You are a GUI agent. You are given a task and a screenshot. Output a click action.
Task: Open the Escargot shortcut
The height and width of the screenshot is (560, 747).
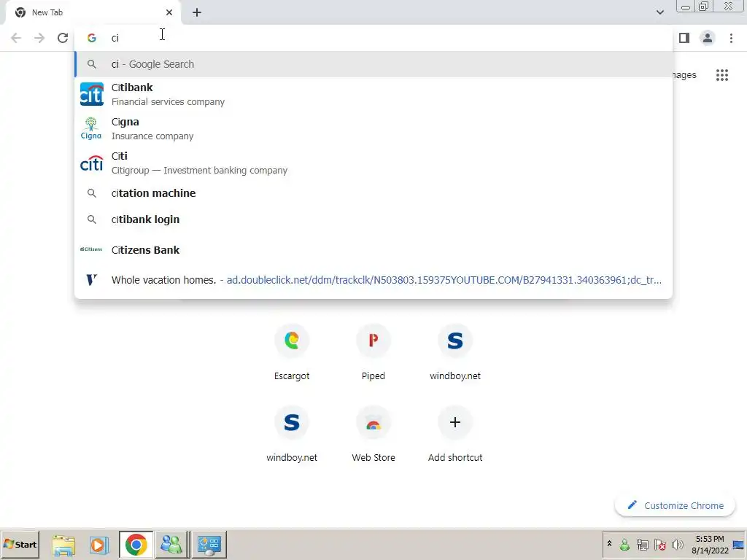coord(292,353)
